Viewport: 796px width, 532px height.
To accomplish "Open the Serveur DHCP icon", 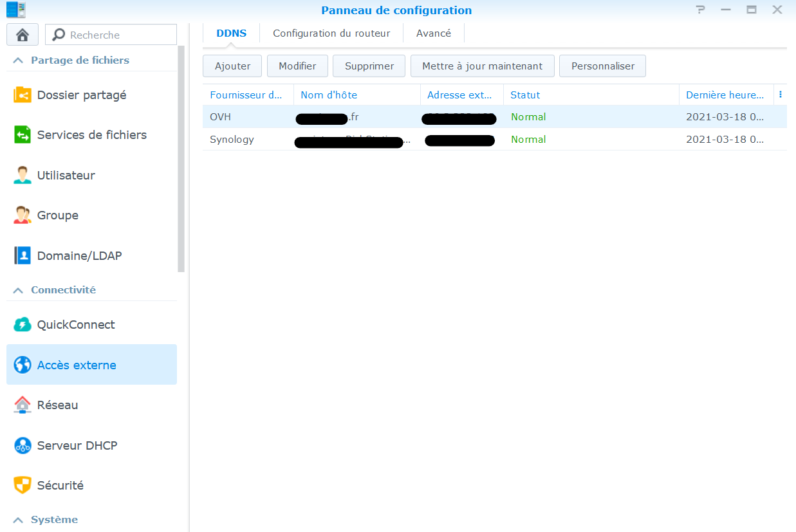I will tap(23, 445).
